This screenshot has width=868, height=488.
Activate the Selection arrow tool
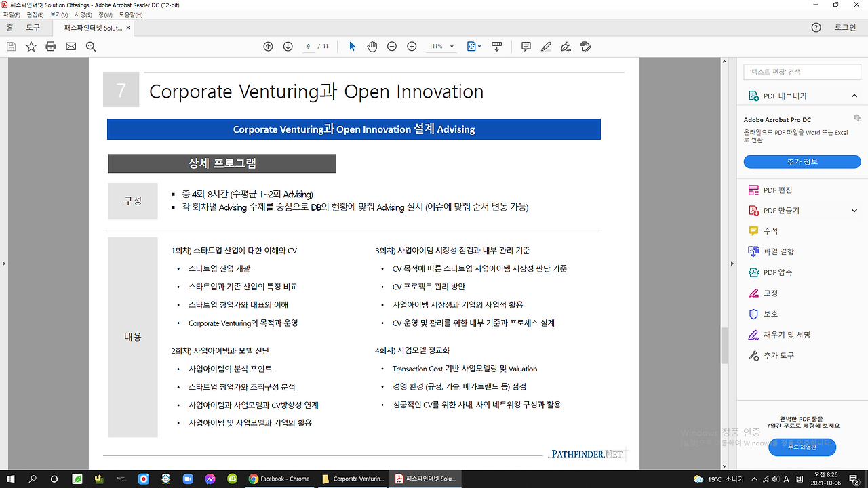352,47
